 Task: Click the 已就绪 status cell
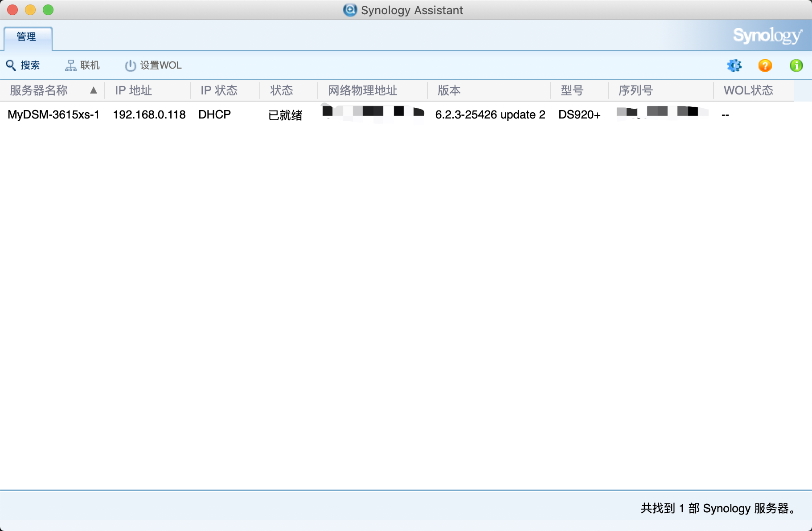pyautogui.click(x=285, y=115)
